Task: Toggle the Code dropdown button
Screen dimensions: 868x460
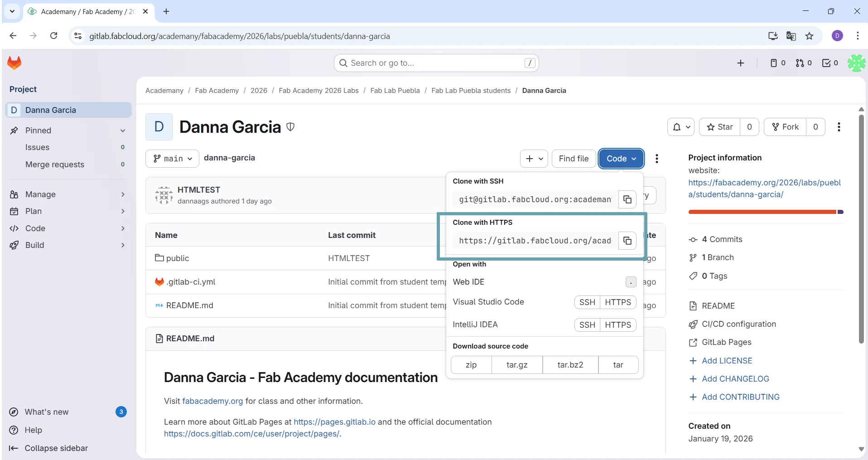Action: pyautogui.click(x=621, y=159)
